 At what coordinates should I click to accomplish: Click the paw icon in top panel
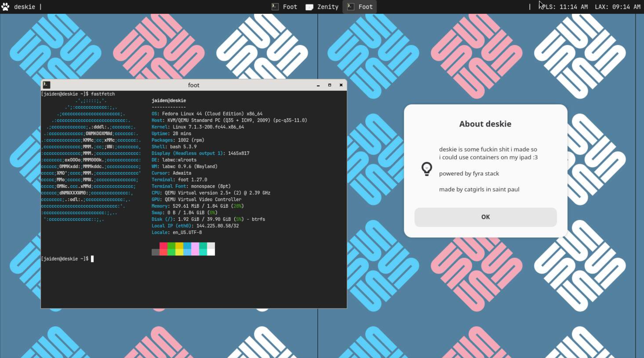(5, 7)
